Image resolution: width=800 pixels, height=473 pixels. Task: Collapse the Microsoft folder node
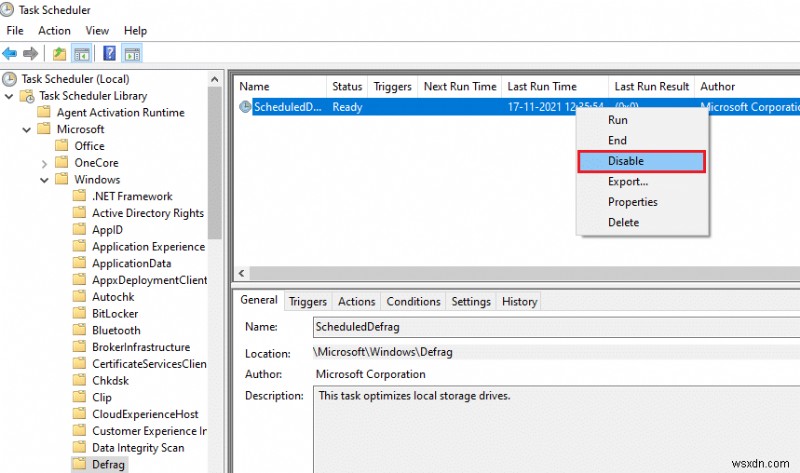[27, 130]
